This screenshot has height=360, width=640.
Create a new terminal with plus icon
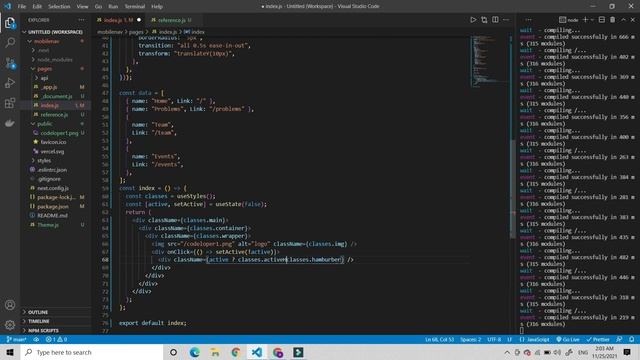[585, 20]
